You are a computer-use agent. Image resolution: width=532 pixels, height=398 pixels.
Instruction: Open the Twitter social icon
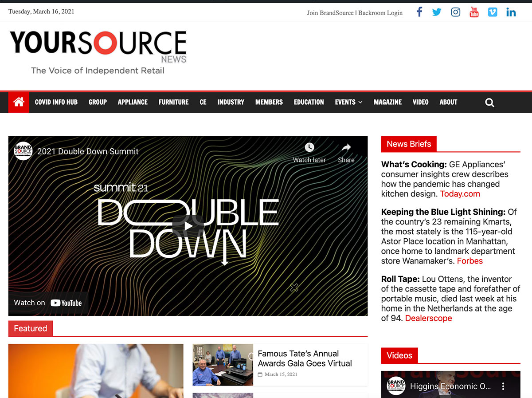(437, 12)
